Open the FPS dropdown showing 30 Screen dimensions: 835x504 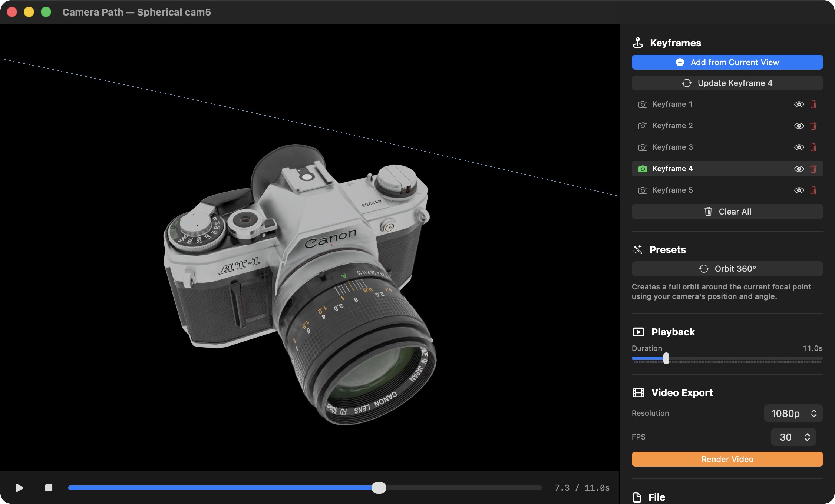click(x=793, y=437)
